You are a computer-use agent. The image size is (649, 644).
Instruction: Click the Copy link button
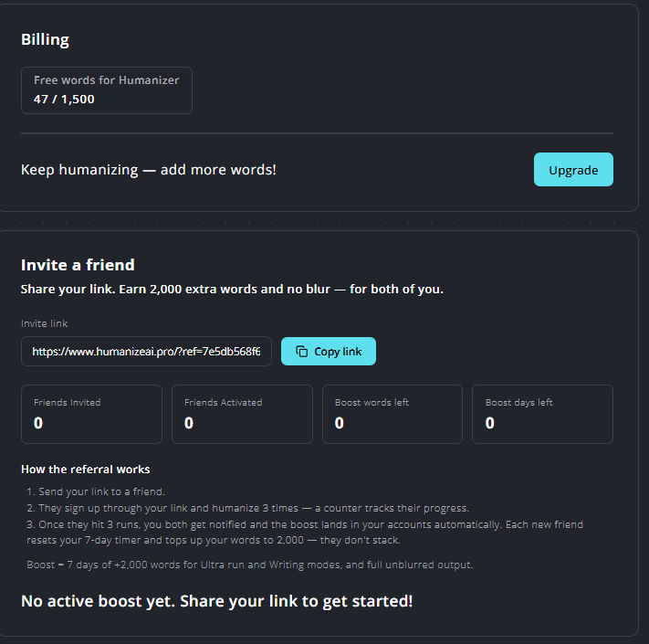tap(329, 351)
